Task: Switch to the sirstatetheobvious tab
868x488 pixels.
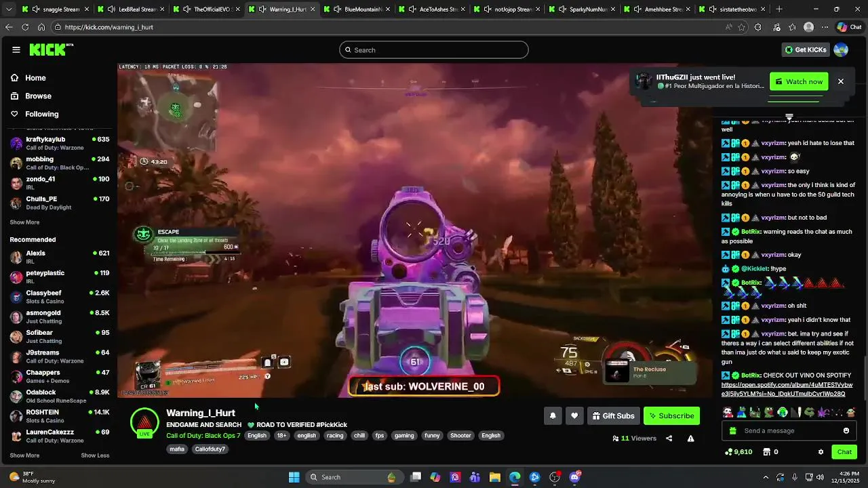Action: pyautogui.click(x=731, y=9)
